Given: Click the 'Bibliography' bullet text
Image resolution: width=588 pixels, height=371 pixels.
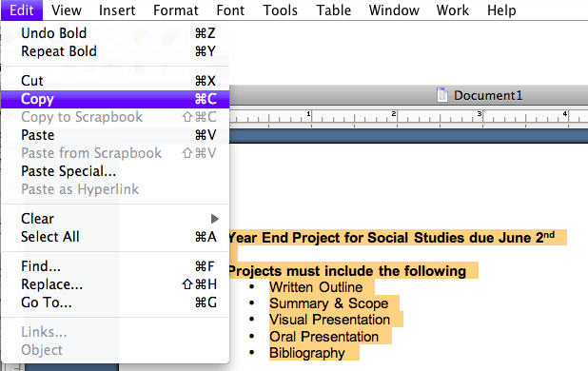Looking at the screenshot, I should coord(307,353).
